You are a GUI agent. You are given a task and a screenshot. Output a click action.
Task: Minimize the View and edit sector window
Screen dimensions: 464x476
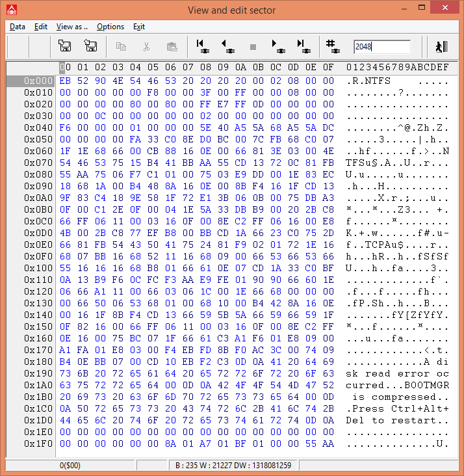pos(404,8)
